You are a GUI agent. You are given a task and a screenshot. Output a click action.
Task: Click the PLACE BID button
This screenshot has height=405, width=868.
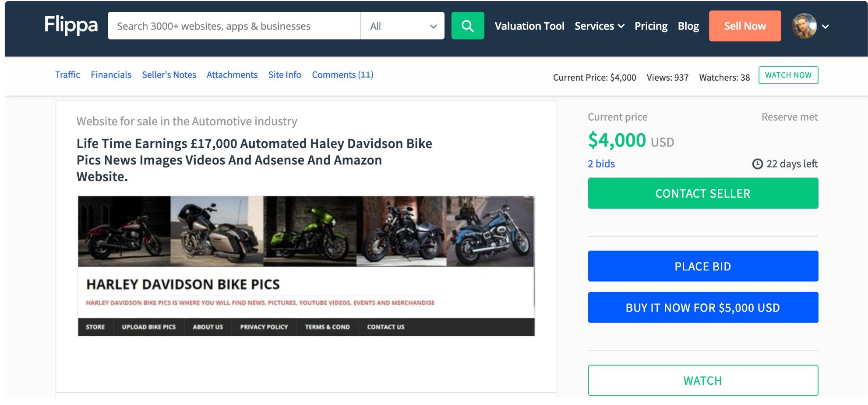coord(703,266)
